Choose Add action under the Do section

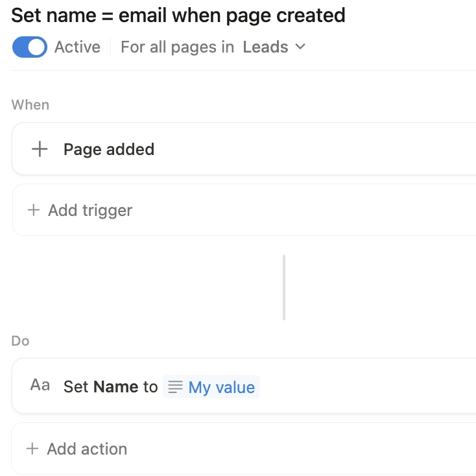click(x=87, y=449)
